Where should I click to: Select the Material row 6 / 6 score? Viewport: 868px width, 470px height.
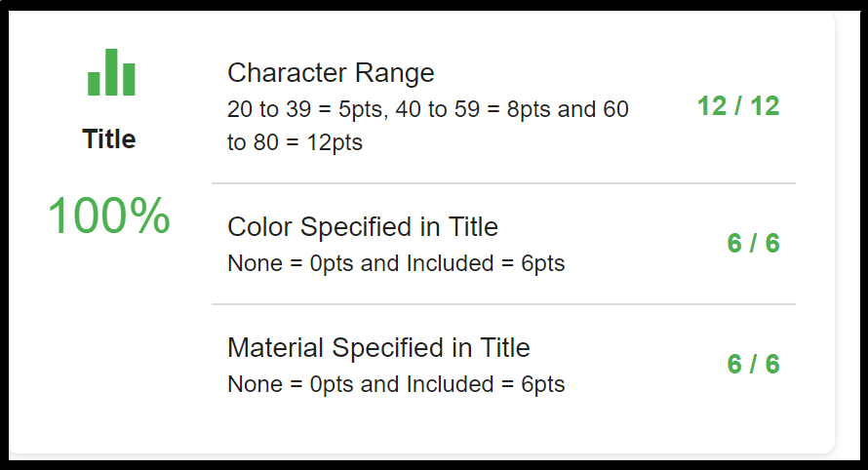(754, 364)
